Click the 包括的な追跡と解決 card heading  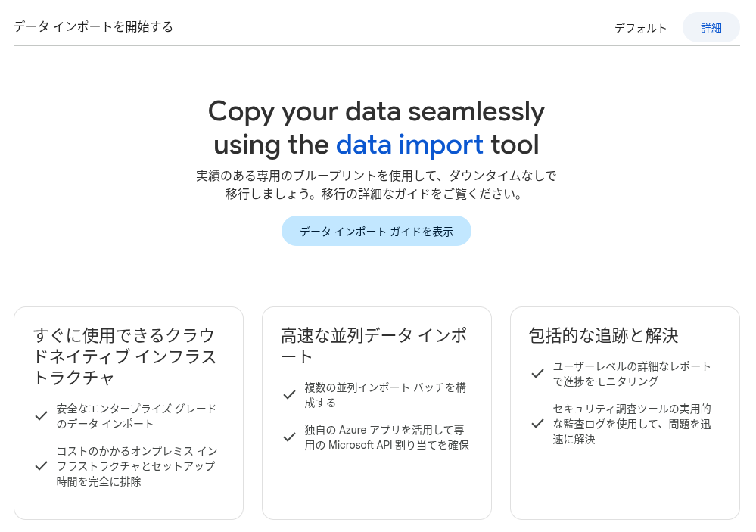[x=602, y=334]
